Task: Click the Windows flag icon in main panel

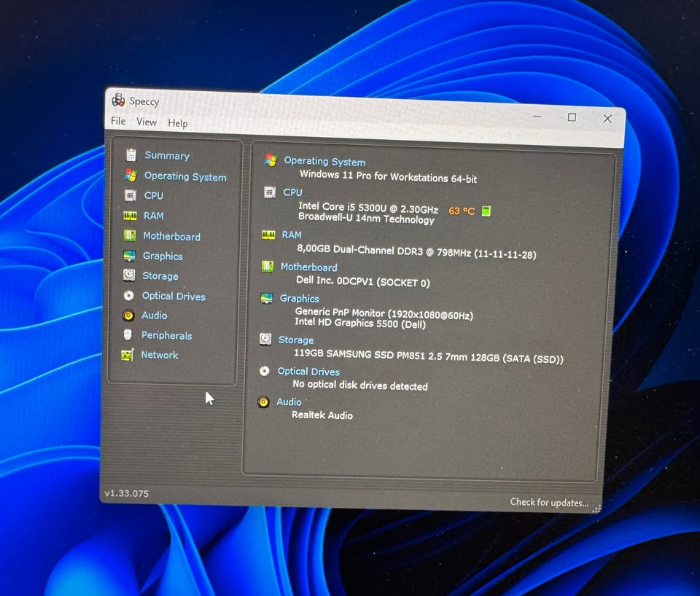Action: [x=271, y=160]
